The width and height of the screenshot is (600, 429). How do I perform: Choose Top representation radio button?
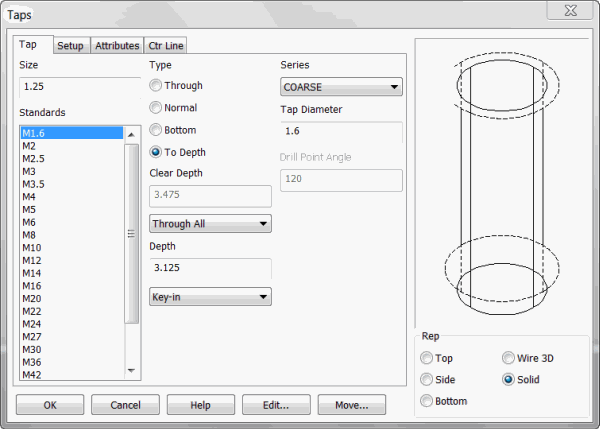426,358
